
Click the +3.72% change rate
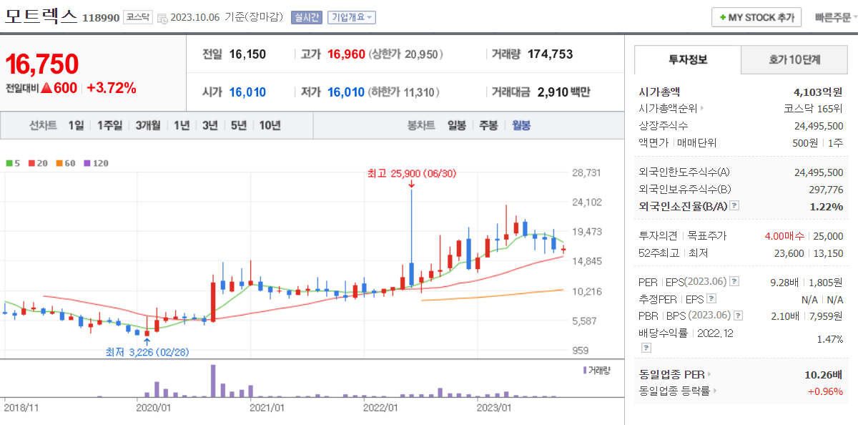(x=112, y=88)
